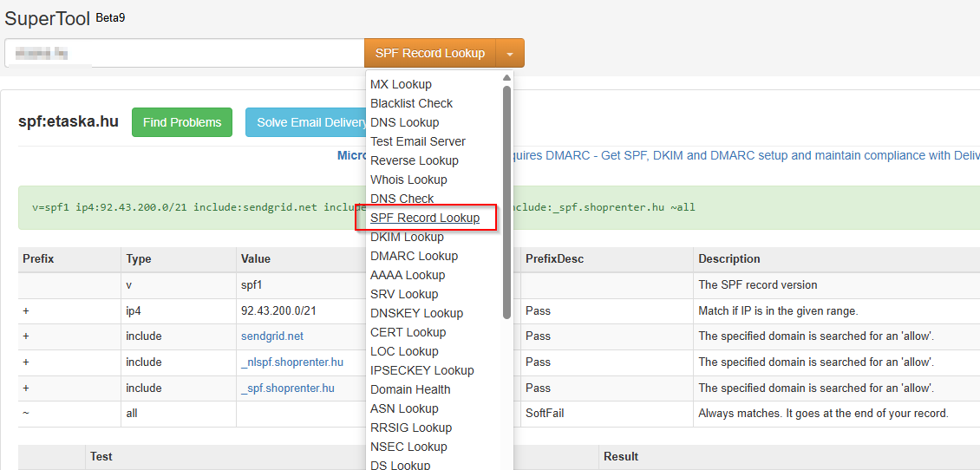Click the SuperTool Beta9 title

coord(65,18)
